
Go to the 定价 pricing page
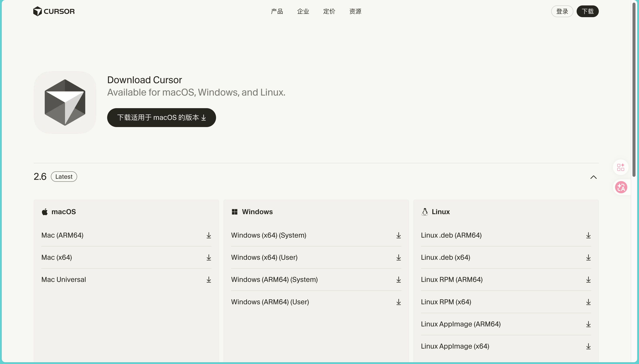329,11
